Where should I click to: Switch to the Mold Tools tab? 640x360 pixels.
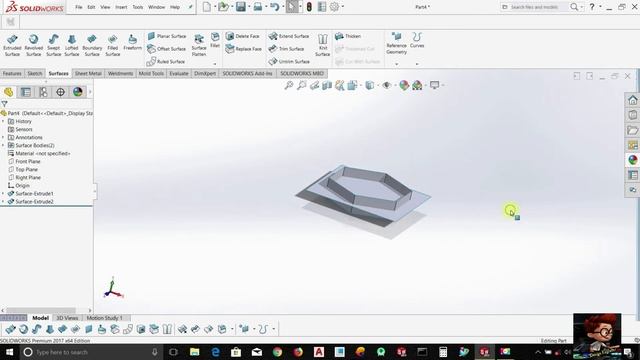(x=151, y=73)
